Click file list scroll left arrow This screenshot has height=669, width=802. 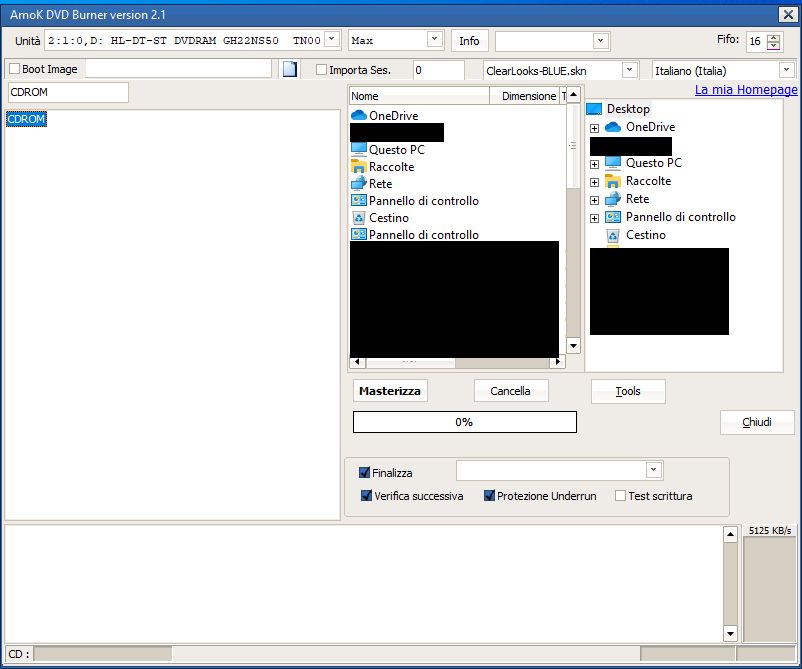pyautogui.click(x=357, y=362)
